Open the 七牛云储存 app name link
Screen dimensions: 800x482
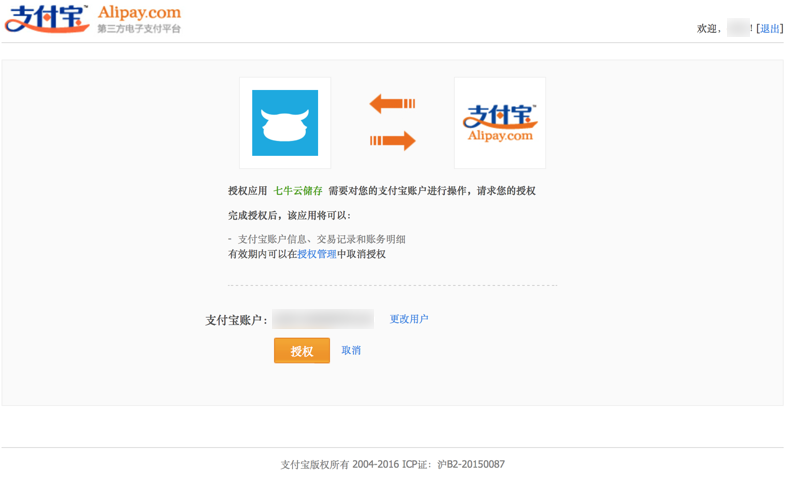point(298,191)
